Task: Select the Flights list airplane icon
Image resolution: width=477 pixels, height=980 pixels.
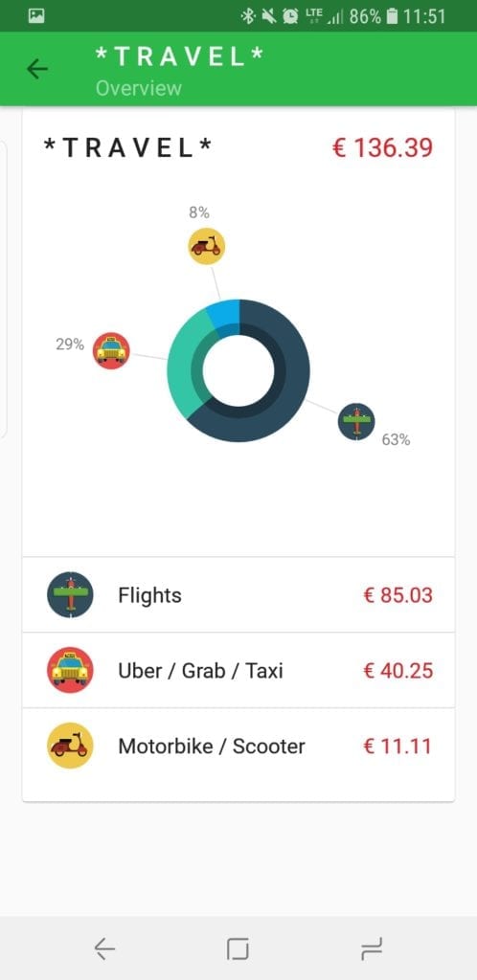Action: point(70,595)
